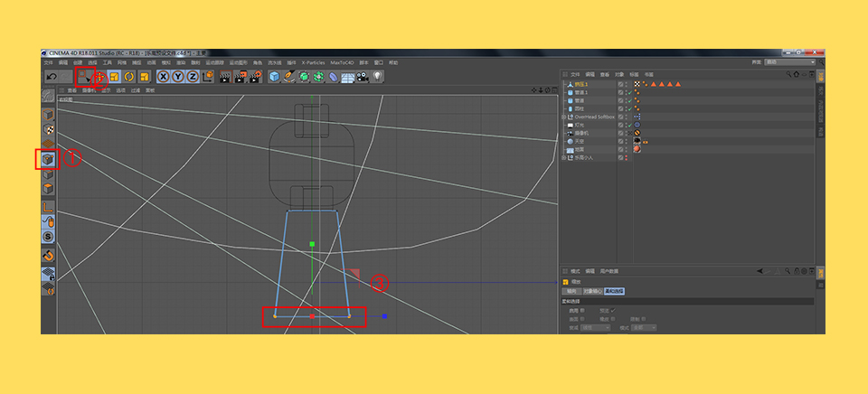Viewport: 868px width, 394px height.
Task: Enable the Axis mode icon
Action: [x=49, y=207]
